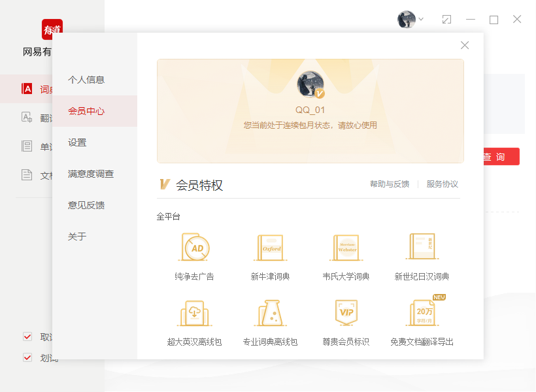Click the 有道 red logo icon
The height and width of the screenshot is (392, 536).
(x=52, y=29)
